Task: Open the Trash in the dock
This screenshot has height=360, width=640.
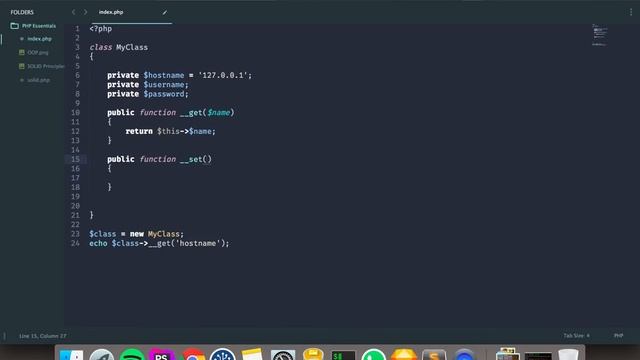Action: pyautogui.click(x=568, y=354)
